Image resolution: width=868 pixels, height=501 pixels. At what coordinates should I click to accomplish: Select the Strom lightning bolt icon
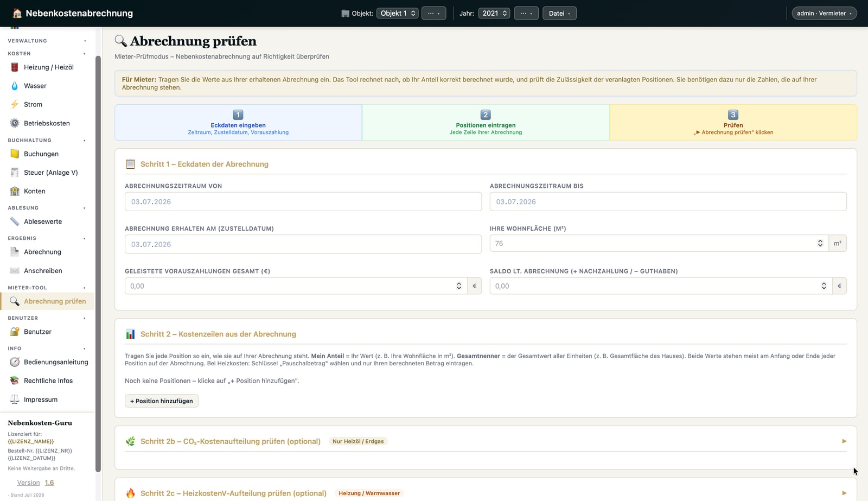point(15,104)
